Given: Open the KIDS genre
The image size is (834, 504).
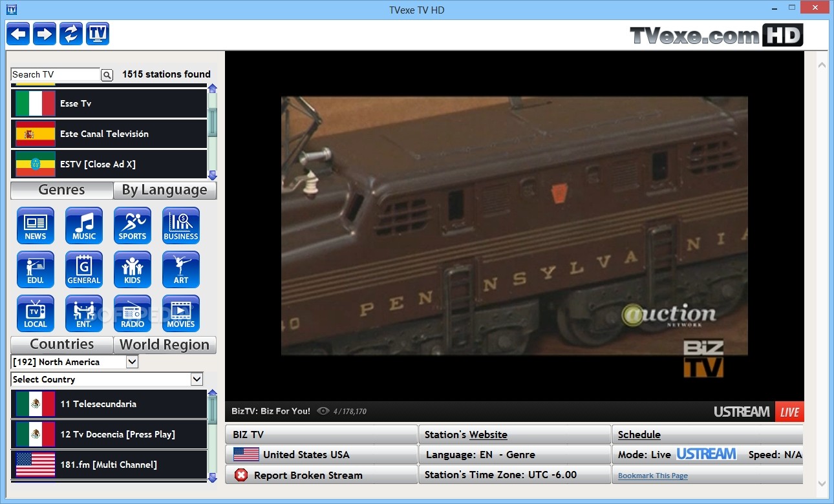Looking at the screenshot, I should tap(133, 269).
